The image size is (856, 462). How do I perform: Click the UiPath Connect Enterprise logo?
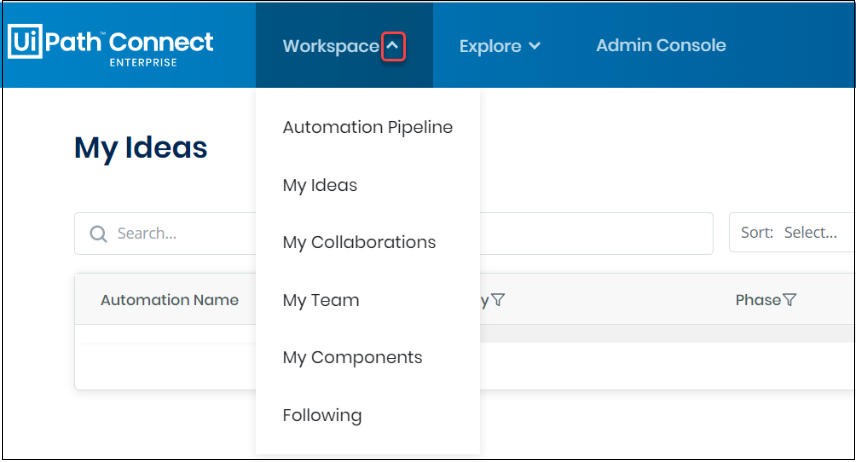coord(111,46)
